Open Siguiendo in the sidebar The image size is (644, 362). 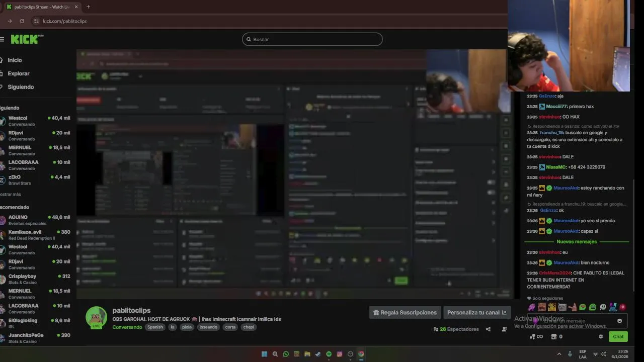point(21,87)
